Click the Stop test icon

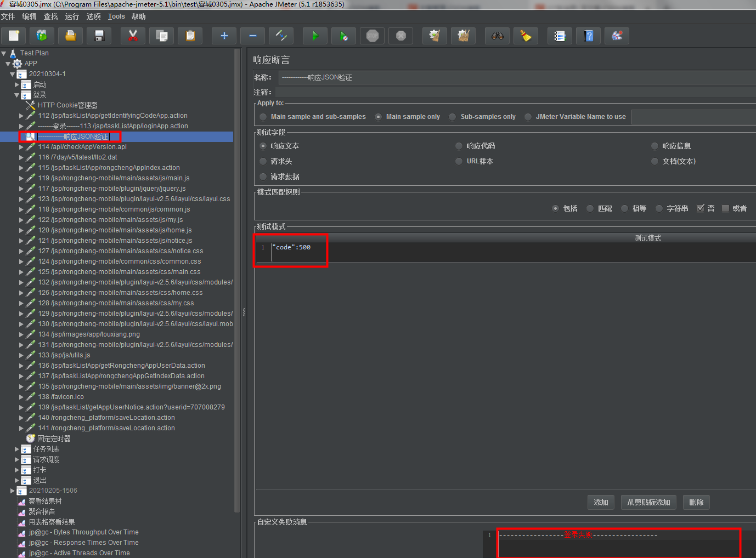click(x=372, y=36)
